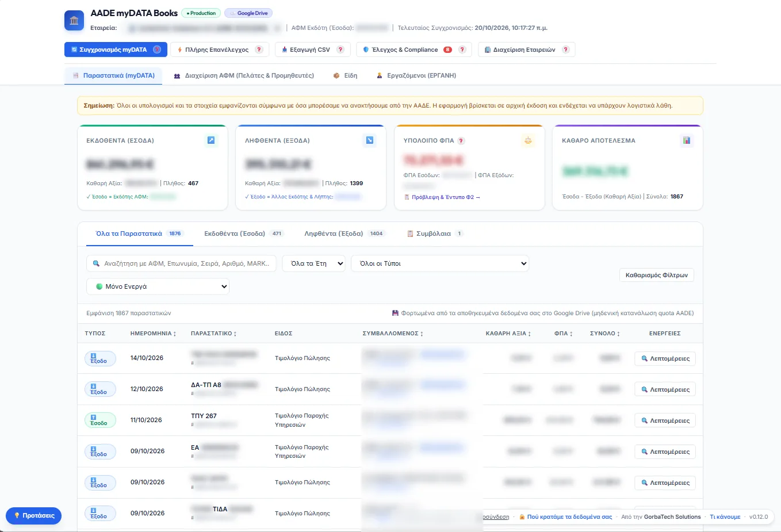Open help icon next to Πλήρης Επανέλεγχος
The image size is (781, 532).
click(x=259, y=49)
